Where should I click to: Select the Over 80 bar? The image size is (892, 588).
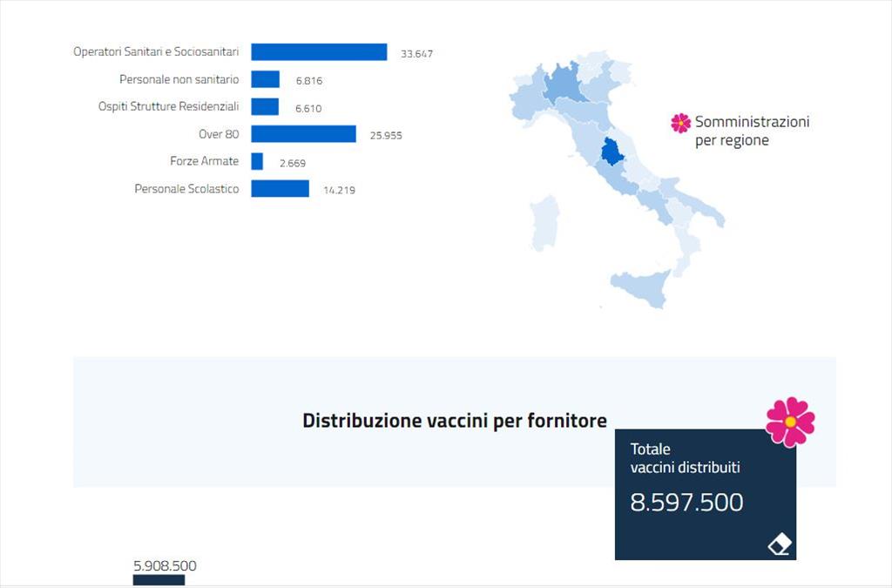click(304, 133)
